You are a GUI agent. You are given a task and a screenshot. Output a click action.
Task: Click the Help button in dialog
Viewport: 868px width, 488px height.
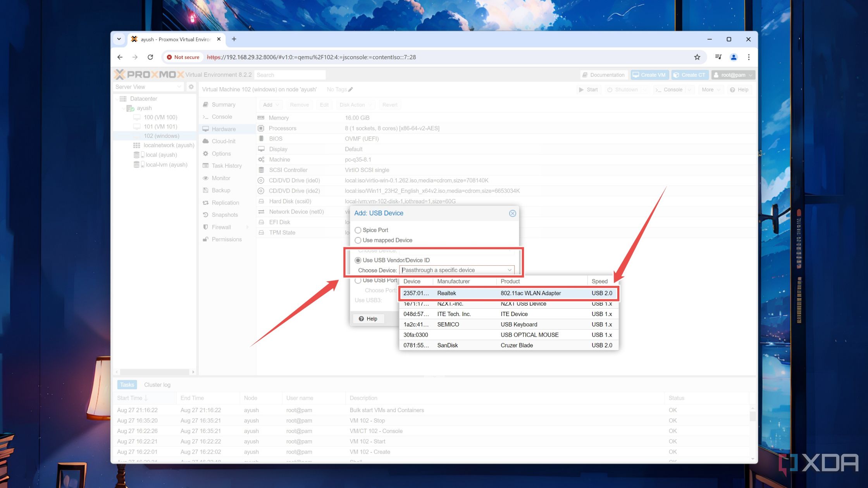(x=368, y=318)
